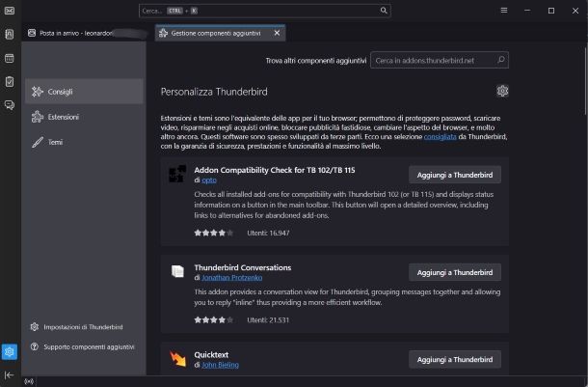The width and height of the screenshot is (588, 387).
Task: Click star rating of Addon Compatibility Check
Action: point(214,233)
